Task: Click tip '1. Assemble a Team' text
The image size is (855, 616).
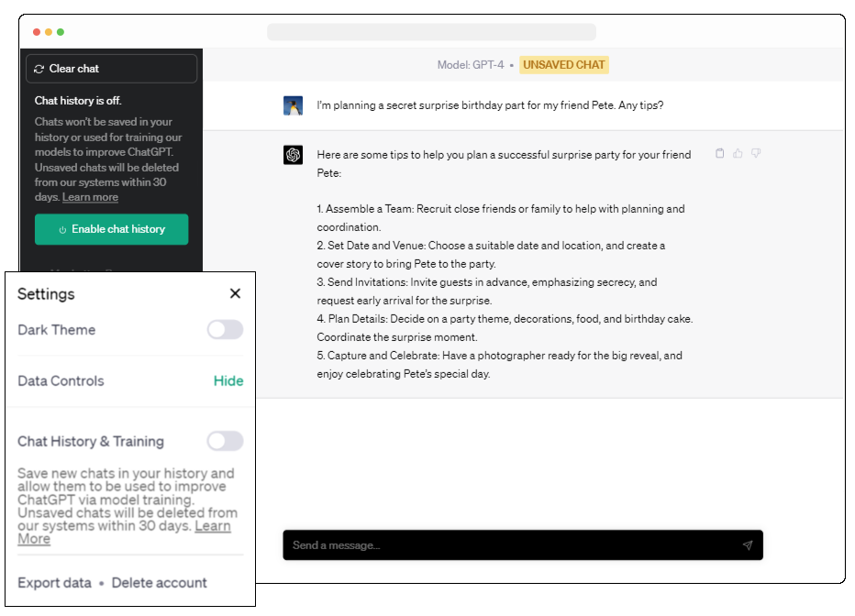Action: click(501, 218)
